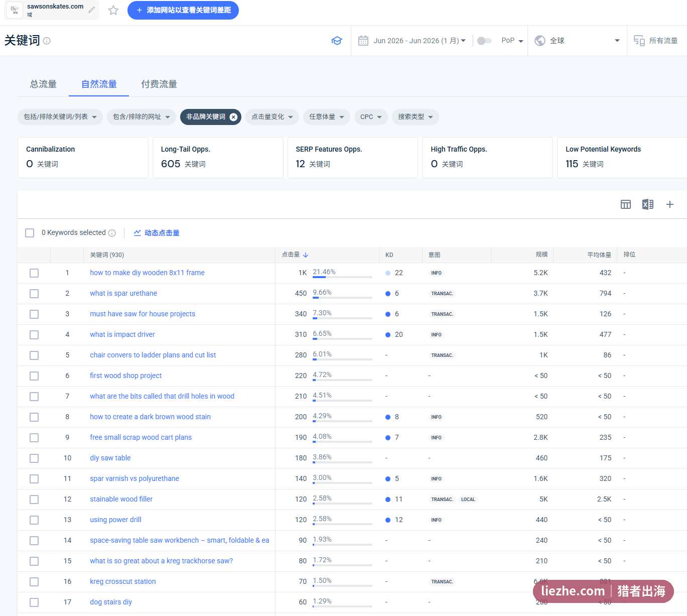687x616 pixels.
Task: Click the star favorite icon
Action: (x=113, y=10)
